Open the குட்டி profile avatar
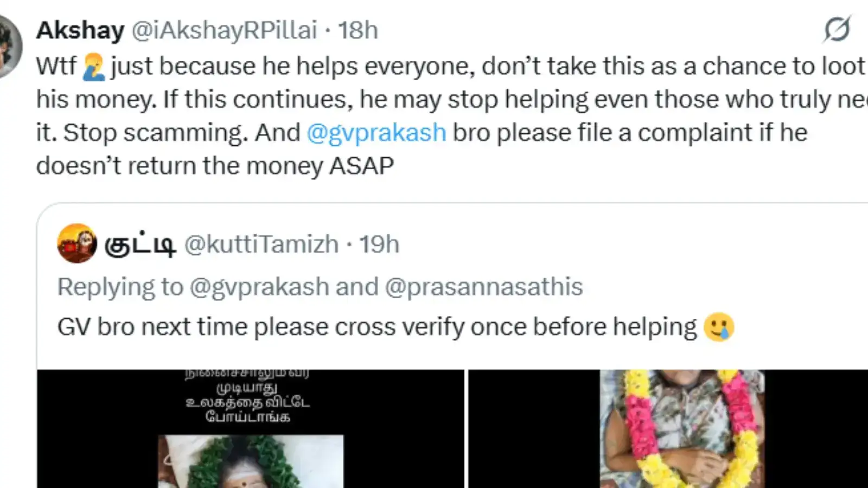This screenshot has width=868, height=488. pyautogui.click(x=77, y=243)
